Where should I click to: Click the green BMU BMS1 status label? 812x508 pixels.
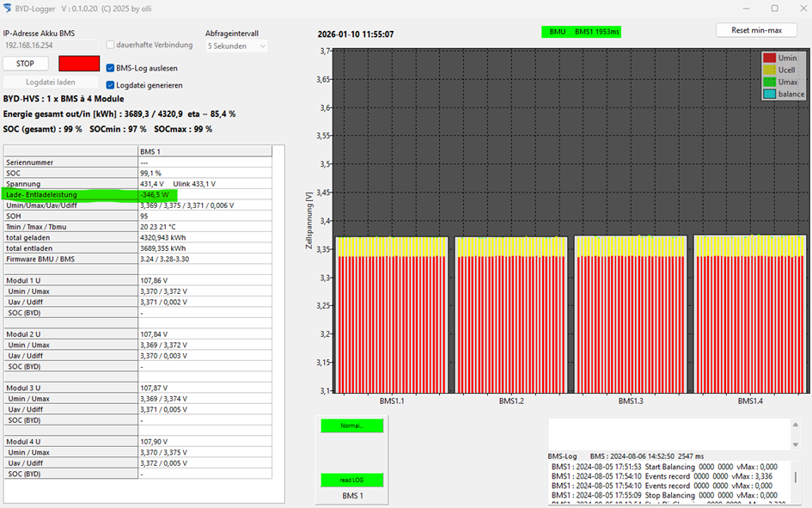click(581, 32)
